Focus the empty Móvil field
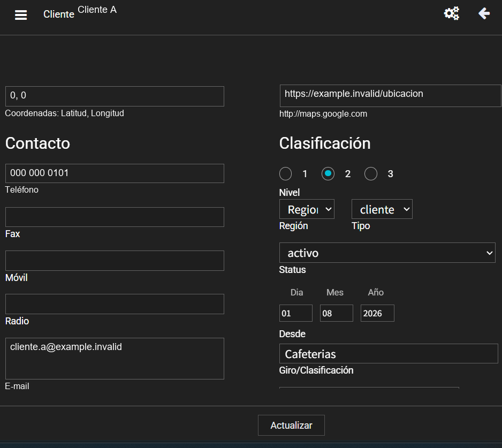Image resolution: width=502 pixels, height=448 pixels. (x=115, y=261)
